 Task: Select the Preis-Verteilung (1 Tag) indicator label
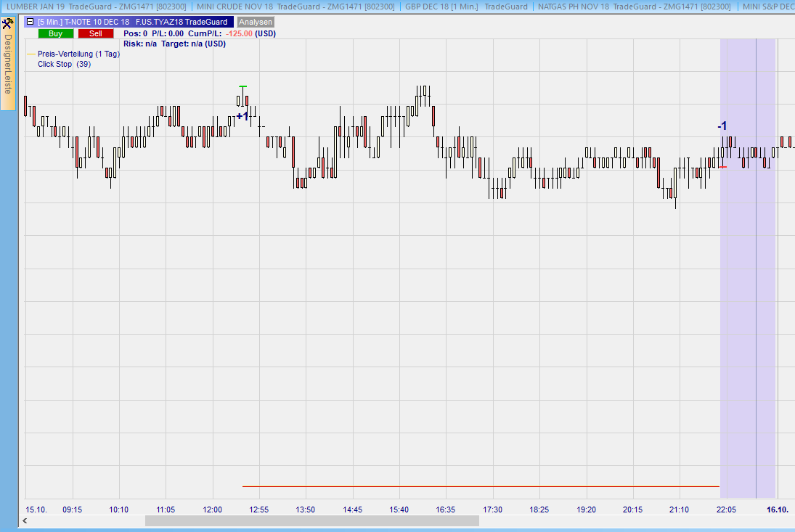click(78, 54)
